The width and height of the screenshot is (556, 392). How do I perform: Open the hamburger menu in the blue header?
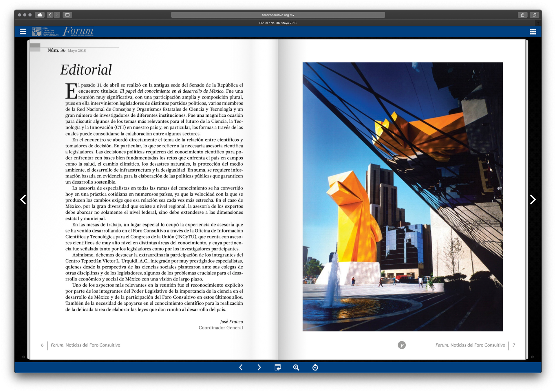tap(23, 32)
